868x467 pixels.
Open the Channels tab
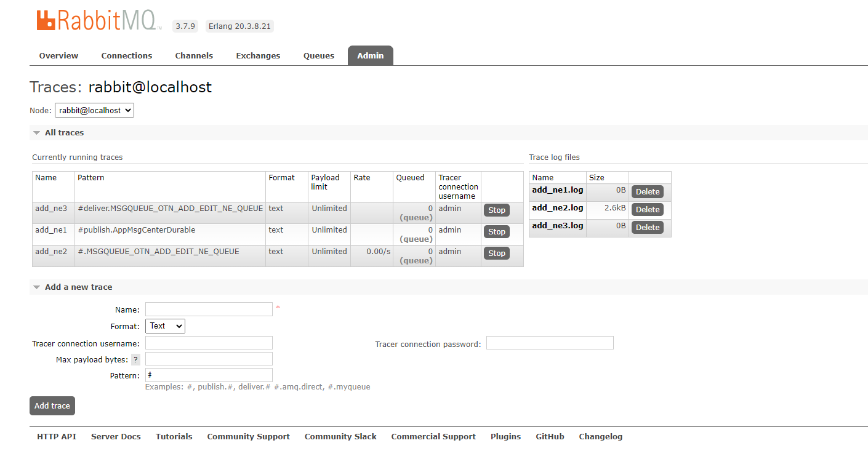(x=194, y=56)
